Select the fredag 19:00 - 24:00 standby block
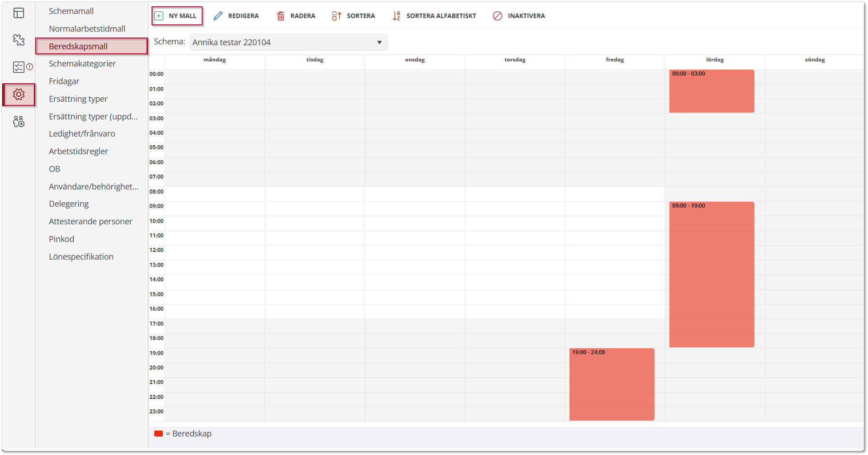 (x=612, y=384)
